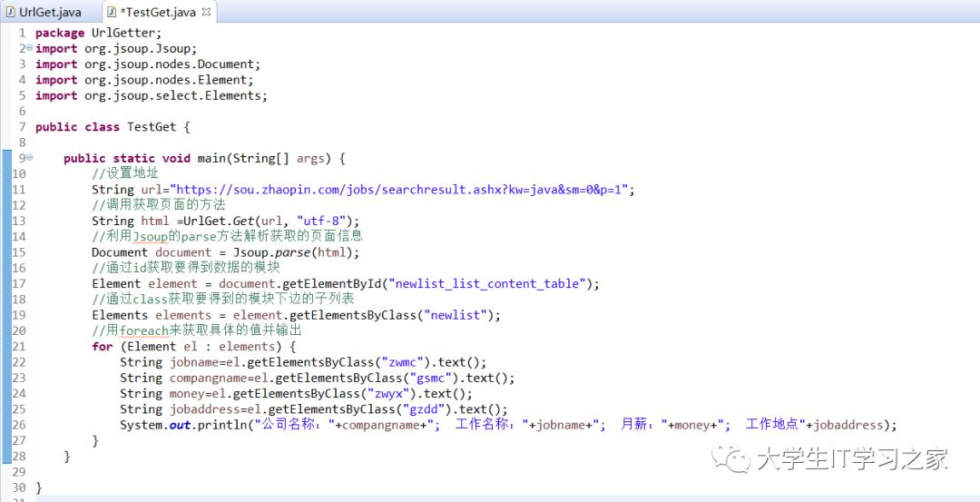Click import org.jsoup.nodes.Document line
Viewport: 980px width, 502px height.
[x=148, y=64]
